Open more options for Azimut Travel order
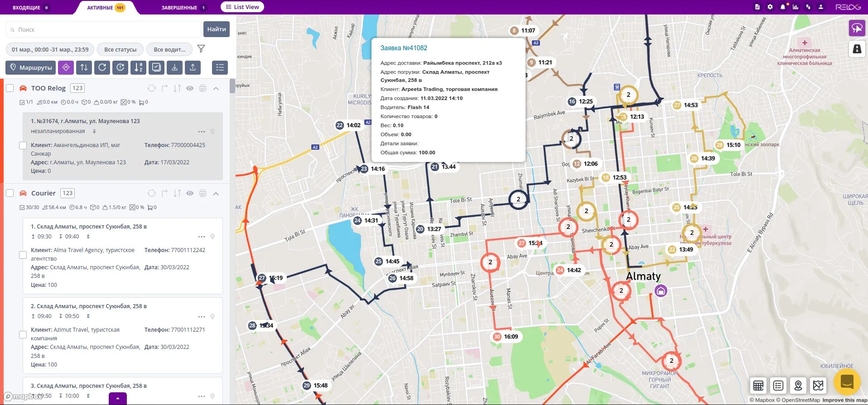The width and height of the screenshot is (868, 405). coord(202,316)
